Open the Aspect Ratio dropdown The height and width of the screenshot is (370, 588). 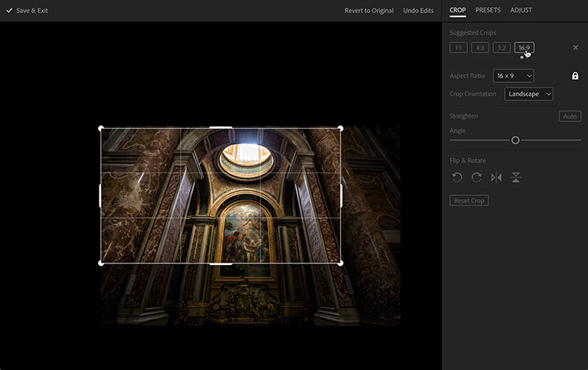coord(514,76)
